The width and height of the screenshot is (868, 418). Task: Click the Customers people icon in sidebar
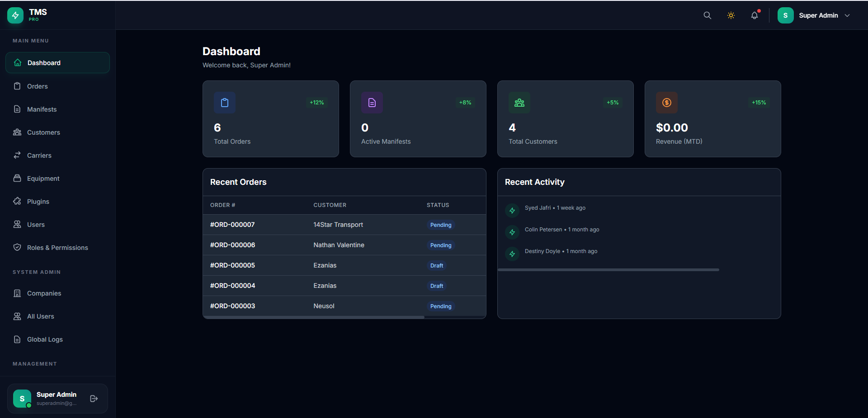tap(17, 132)
